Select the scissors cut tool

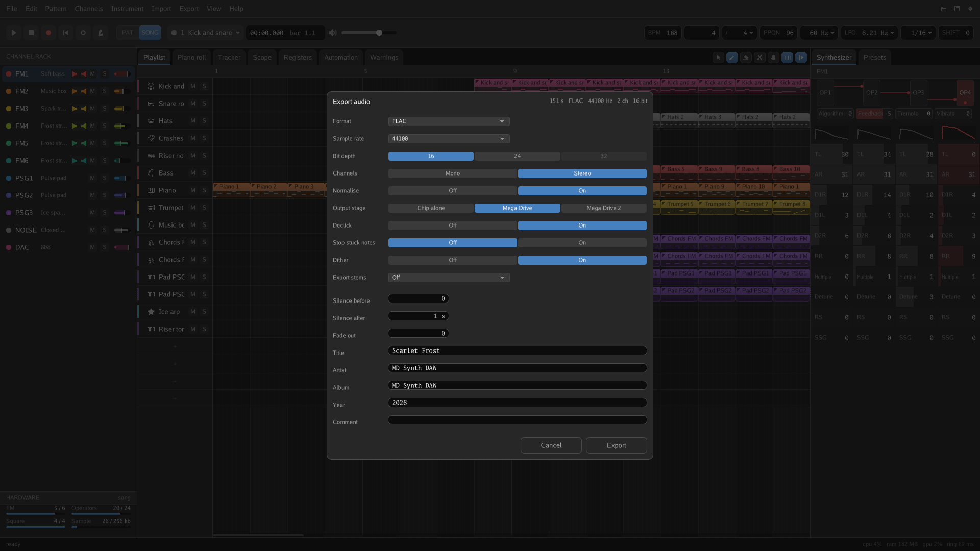[x=759, y=58]
